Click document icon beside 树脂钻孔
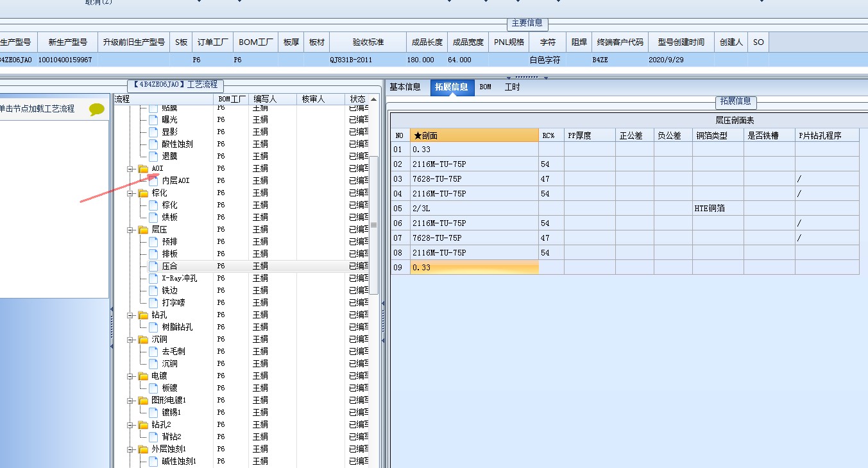 point(153,327)
